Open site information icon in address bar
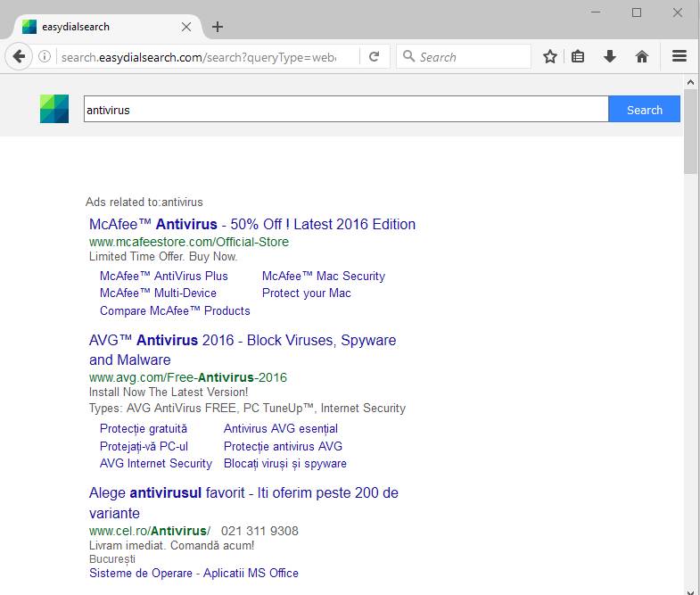This screenshot has height=595, width=700. tap(45, 57)
